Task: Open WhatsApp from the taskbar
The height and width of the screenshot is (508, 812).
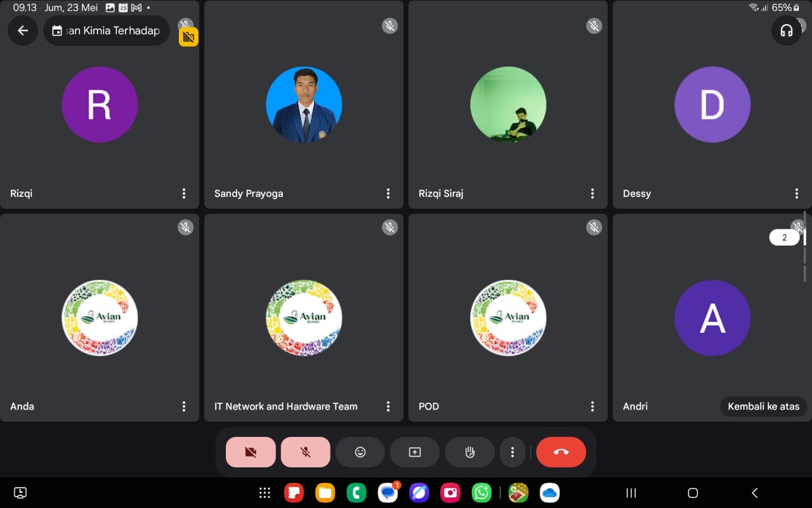Action: 482,493
